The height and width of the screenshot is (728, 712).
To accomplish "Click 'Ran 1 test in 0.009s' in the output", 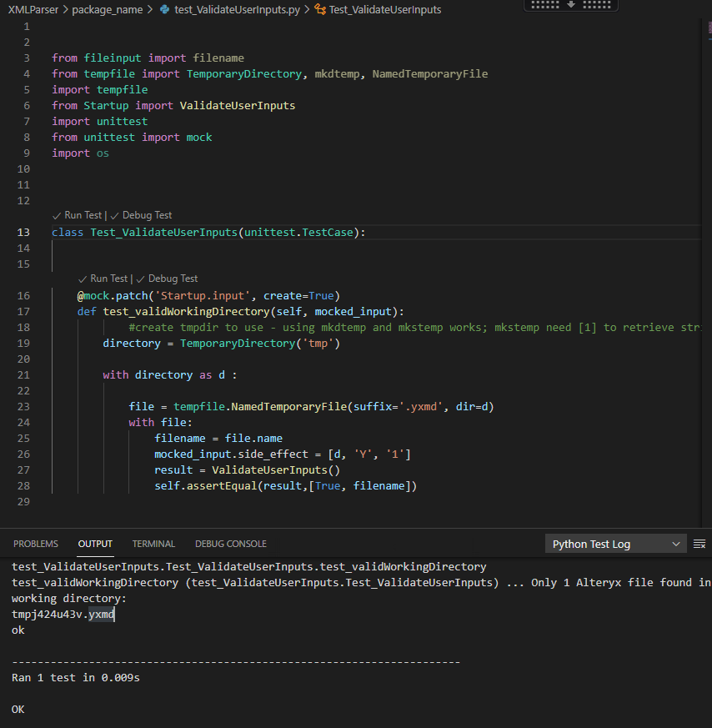I will click(x=76, y=677).
